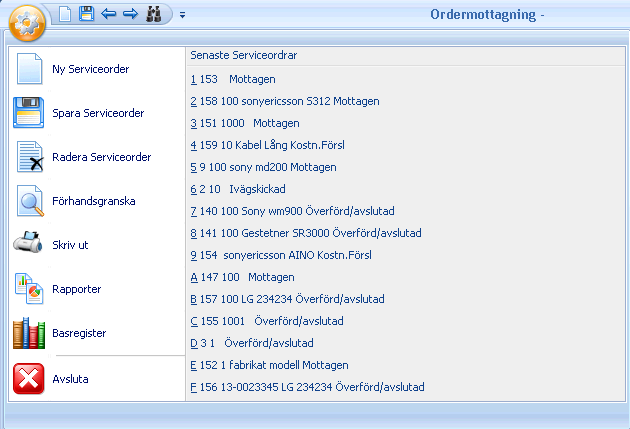Click the floppy disk save icon in quick toolbar
Screen dimensions: 630x429
coord(87,14)
